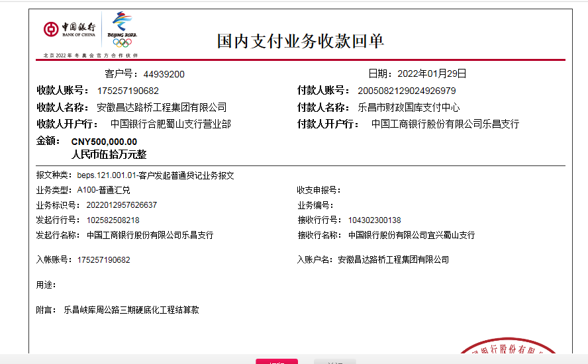Click the Bank of China logo
Viewport: 588px width, 364px height.
[x=70, y=30]
